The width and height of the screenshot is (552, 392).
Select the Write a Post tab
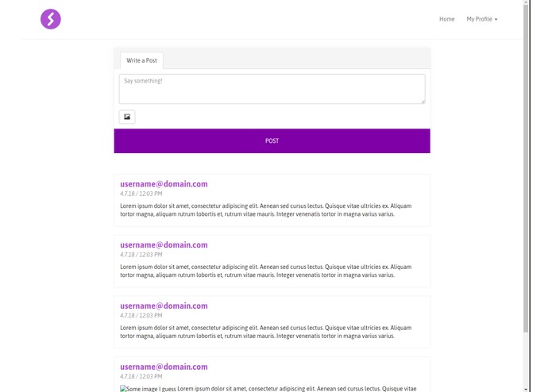pyautogui.click(x=141, y=60)
